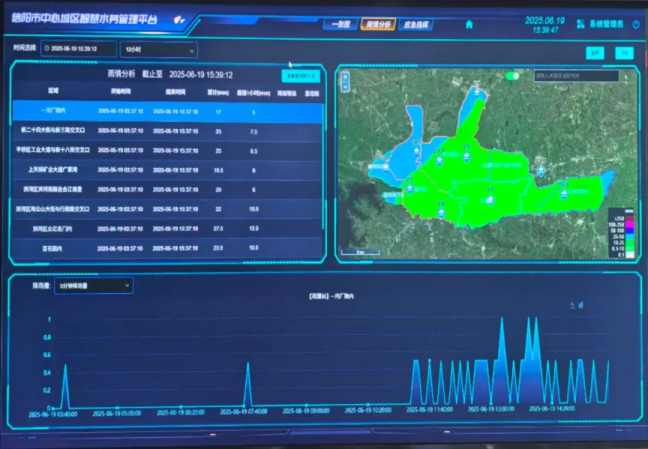648x449 pixels.
Task: Expand the 5分钟降雨量 dropdown above chart
Action: pos(92,286)
